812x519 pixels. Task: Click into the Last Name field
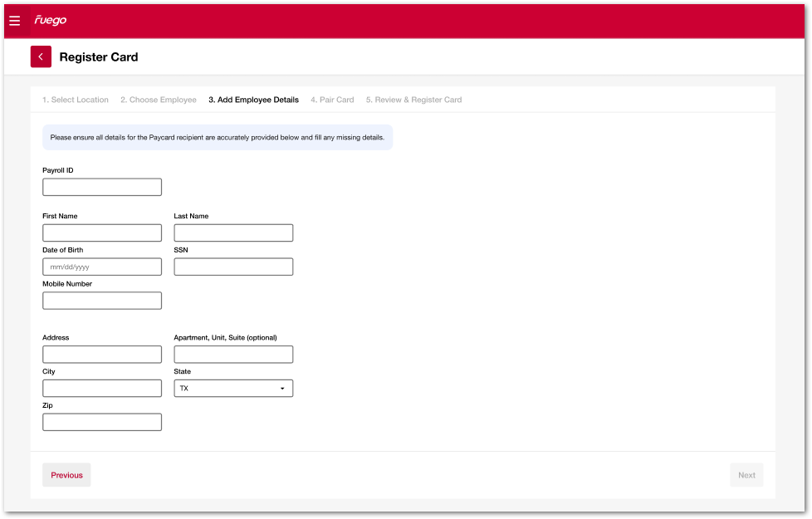pyautogui.click(x=233, y=233)
